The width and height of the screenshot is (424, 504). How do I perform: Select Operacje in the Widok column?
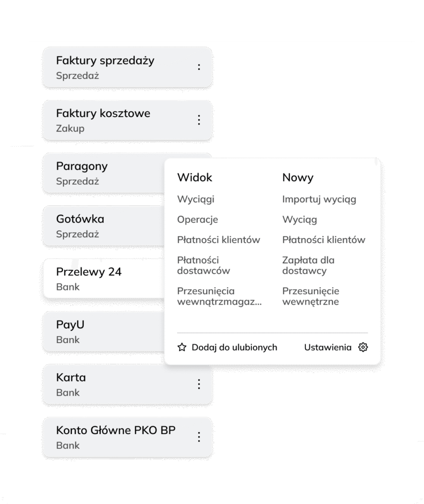[x=198, y=220]
